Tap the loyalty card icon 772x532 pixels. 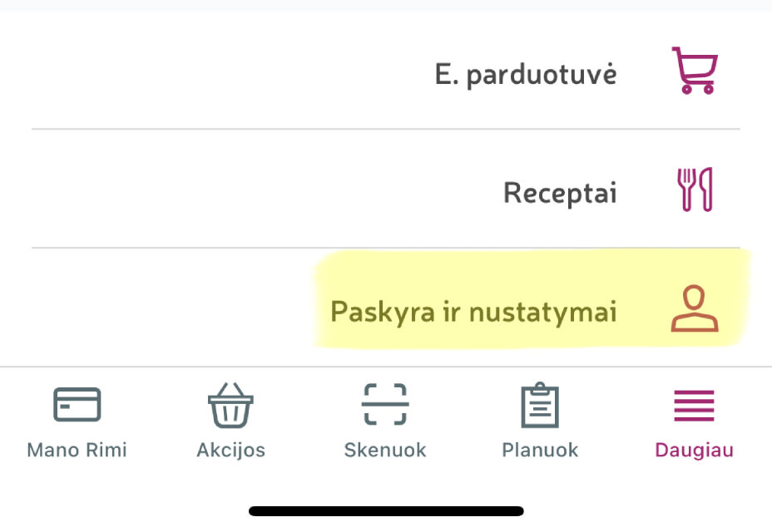[x=77, y=405]
